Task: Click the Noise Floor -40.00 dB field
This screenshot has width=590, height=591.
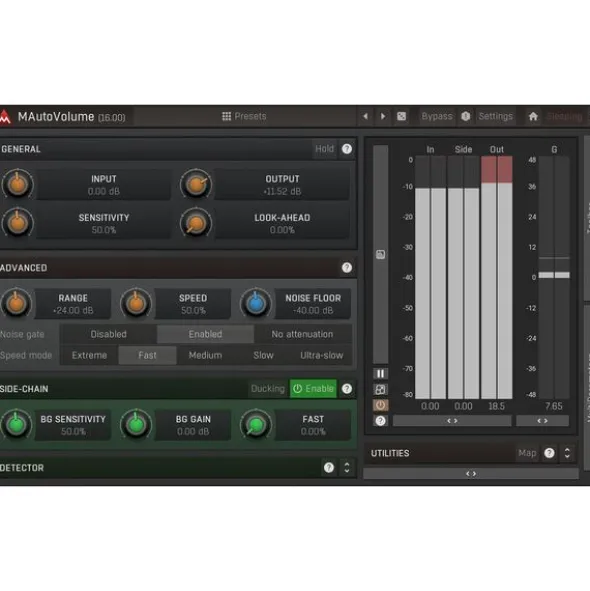Action: 313,304
